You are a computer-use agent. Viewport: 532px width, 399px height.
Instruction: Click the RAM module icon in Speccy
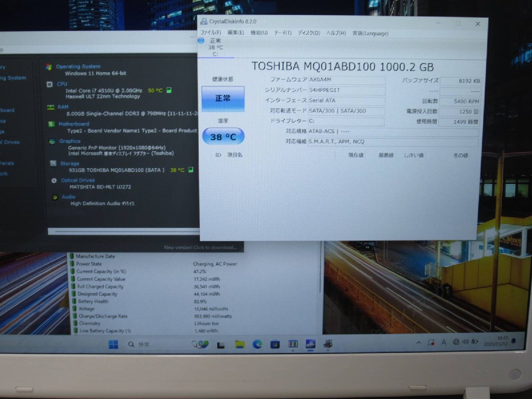[x=51, y=107]
